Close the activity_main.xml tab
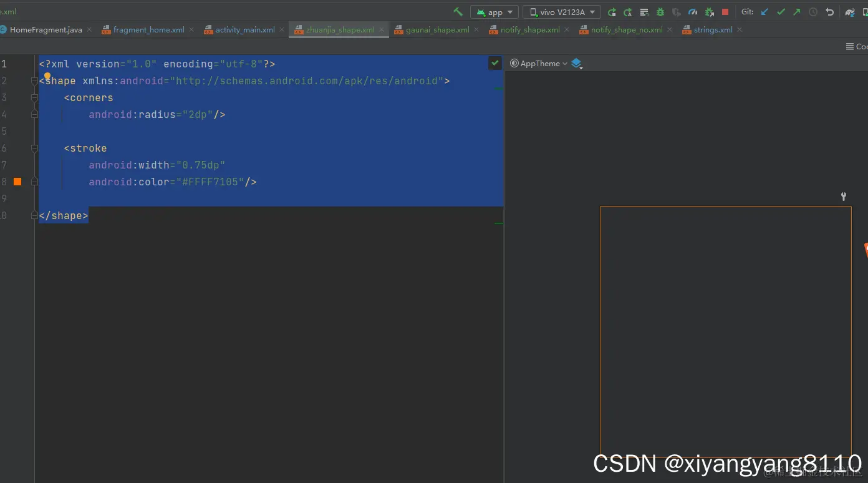The height and width of the screenshot is (483, 868). [282, 29]
